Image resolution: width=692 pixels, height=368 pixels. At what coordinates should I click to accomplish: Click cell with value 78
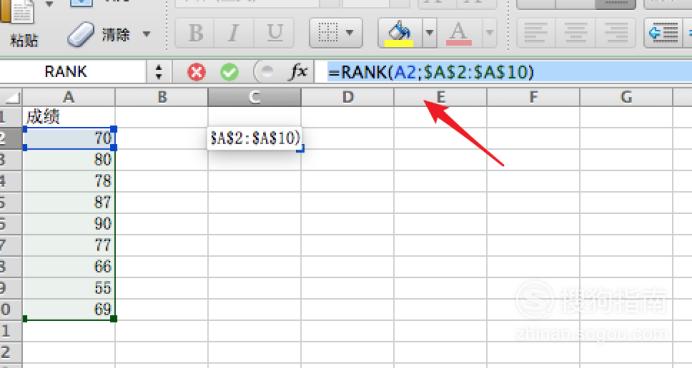tap(68, 181)
